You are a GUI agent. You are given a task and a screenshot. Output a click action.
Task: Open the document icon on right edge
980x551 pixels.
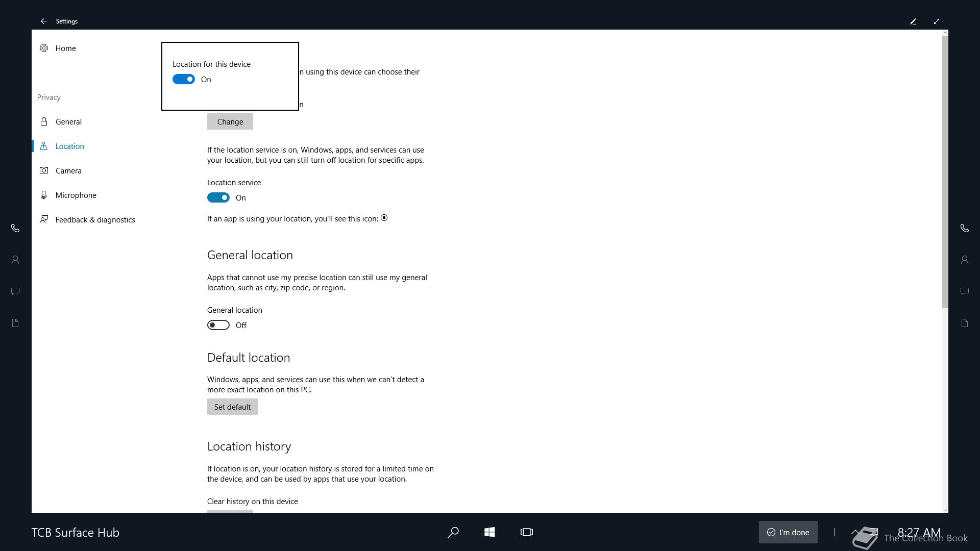tap(965, 323)
